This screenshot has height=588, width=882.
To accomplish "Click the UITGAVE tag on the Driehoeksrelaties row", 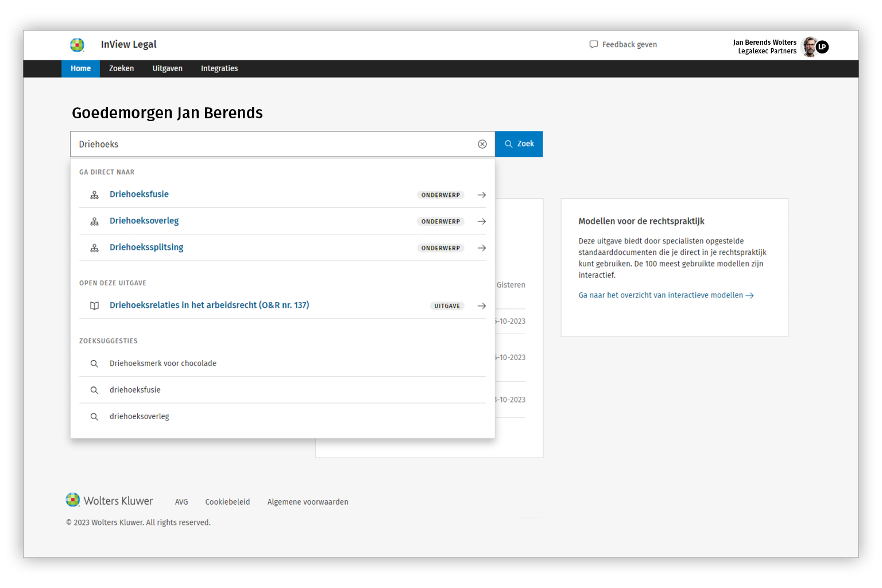I will [x=447, y=306].
